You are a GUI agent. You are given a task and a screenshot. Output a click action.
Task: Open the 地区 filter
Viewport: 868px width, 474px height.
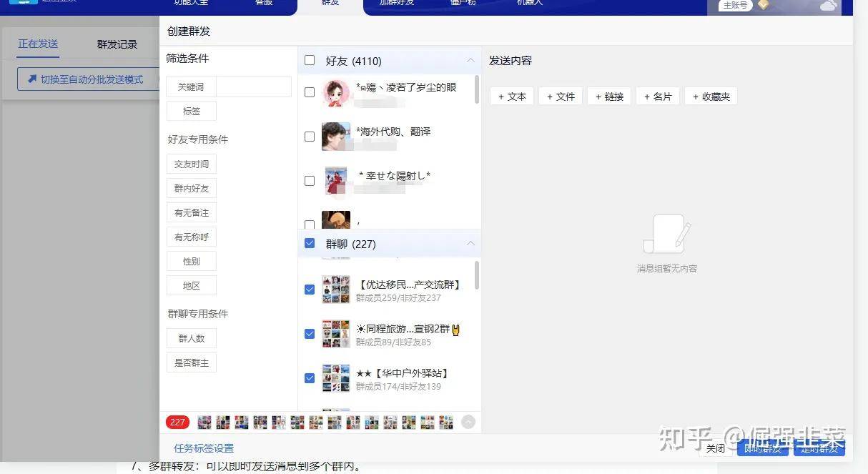point(191,285)
